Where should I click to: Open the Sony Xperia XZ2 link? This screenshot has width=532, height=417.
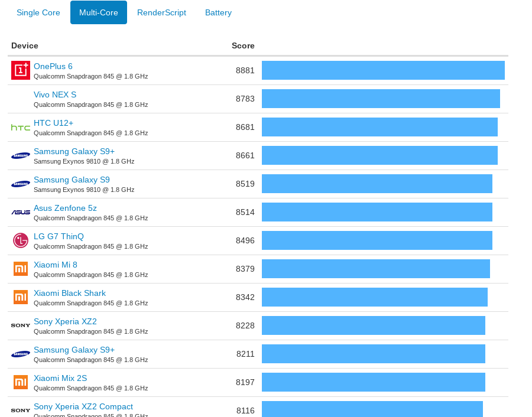[x=65, y=321]
